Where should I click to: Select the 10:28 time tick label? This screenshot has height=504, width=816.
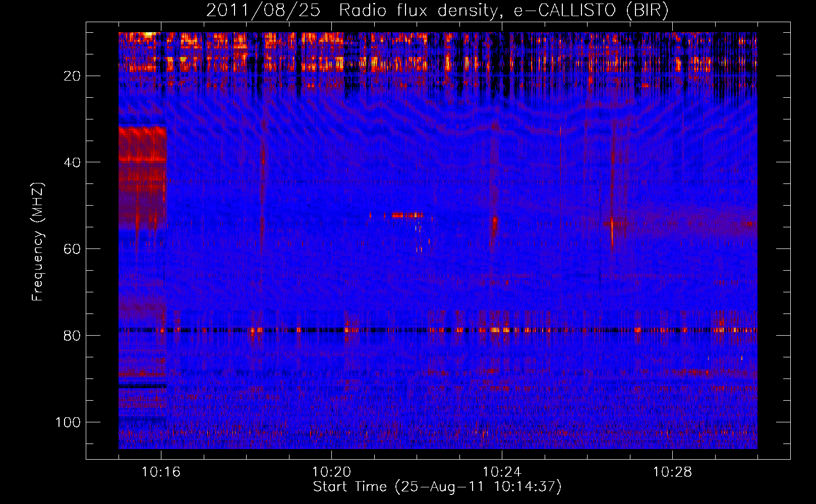(672, 472)
